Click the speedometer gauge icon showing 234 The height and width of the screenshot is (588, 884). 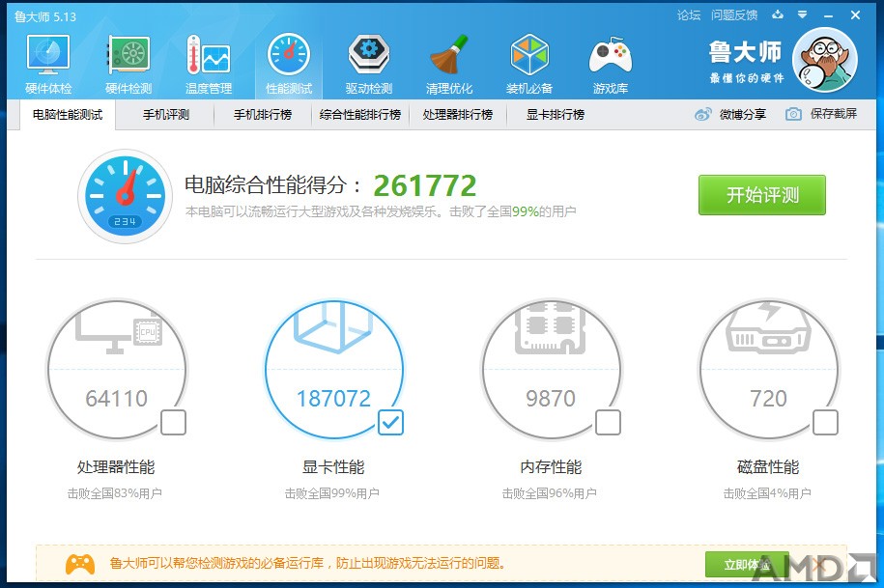click(x=126, y=196)
